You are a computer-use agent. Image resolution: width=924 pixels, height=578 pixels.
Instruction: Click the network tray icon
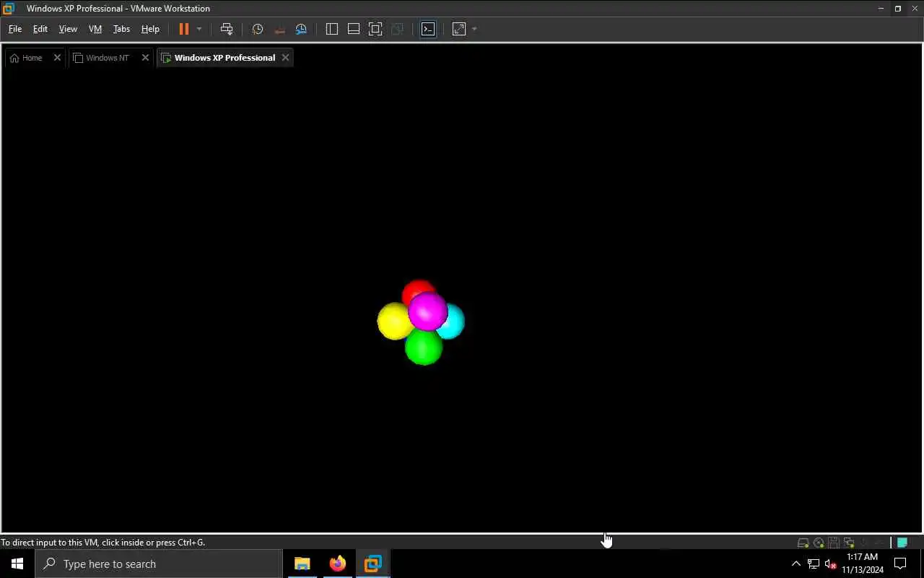click(814, 564)
